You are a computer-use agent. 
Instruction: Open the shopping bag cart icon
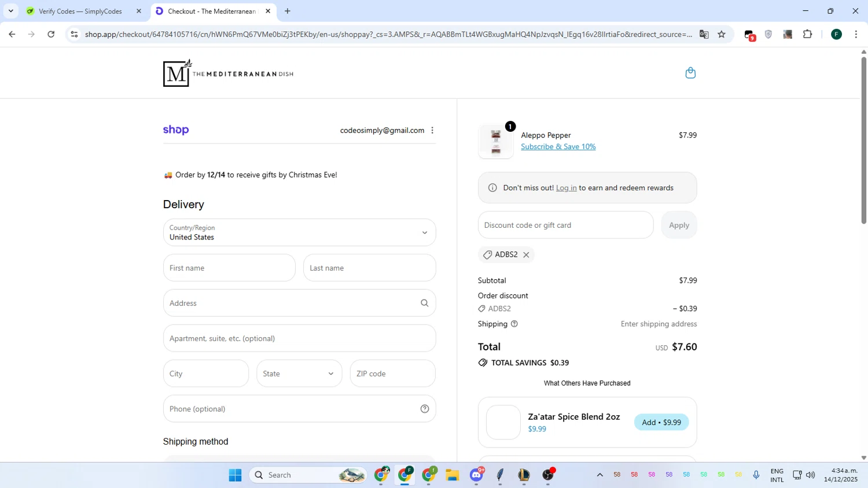tap(690, 73)
